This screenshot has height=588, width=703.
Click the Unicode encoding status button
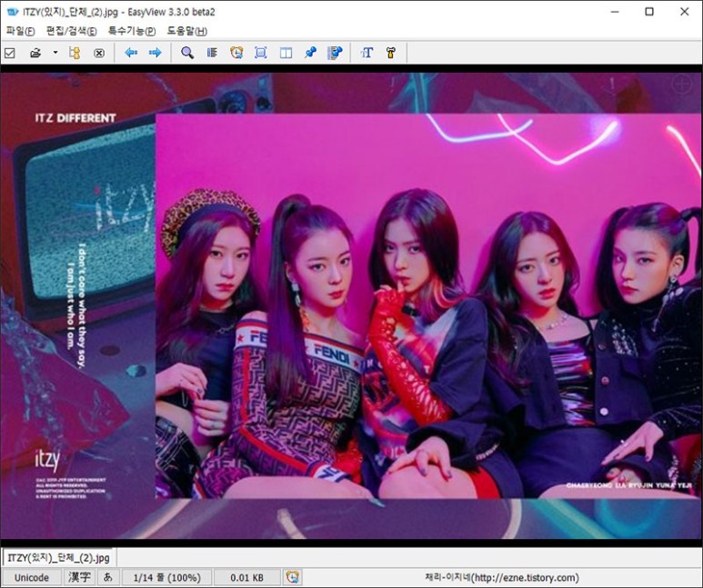pyautogui.click(x=32, y=577)
